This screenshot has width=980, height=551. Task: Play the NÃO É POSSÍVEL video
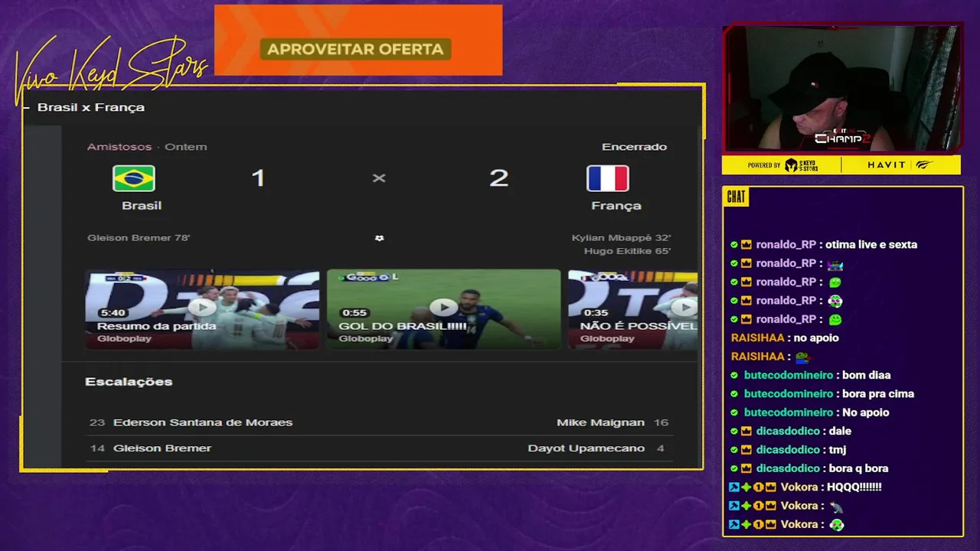click(684, 308)
